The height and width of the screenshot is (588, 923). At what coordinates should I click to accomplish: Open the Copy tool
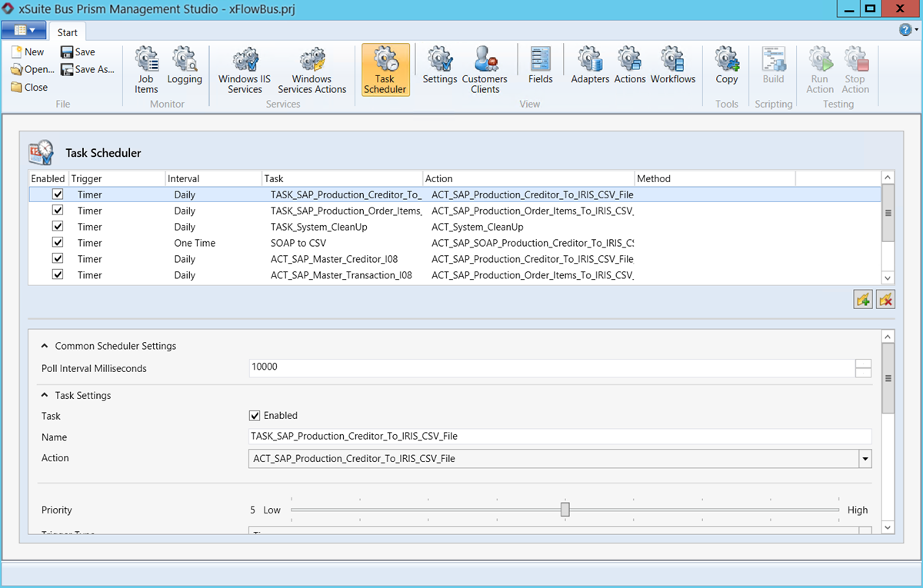(x=726, y=69)
